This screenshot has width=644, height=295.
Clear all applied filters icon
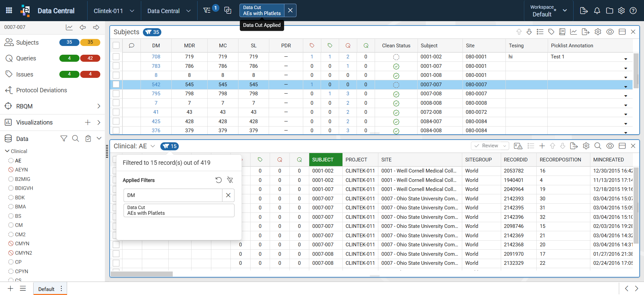(x=230, y=180)
